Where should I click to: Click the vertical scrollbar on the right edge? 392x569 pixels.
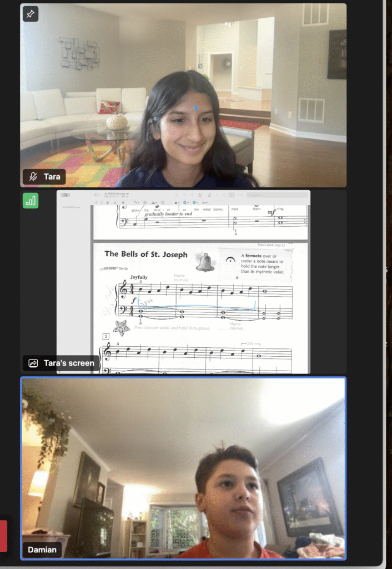388,278
